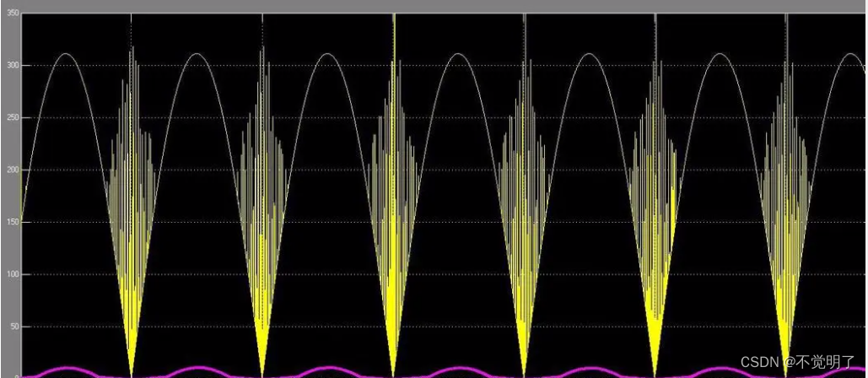Click the 50 y-axis tick label
Screen dimensions: 868x378
coord(14,327)
